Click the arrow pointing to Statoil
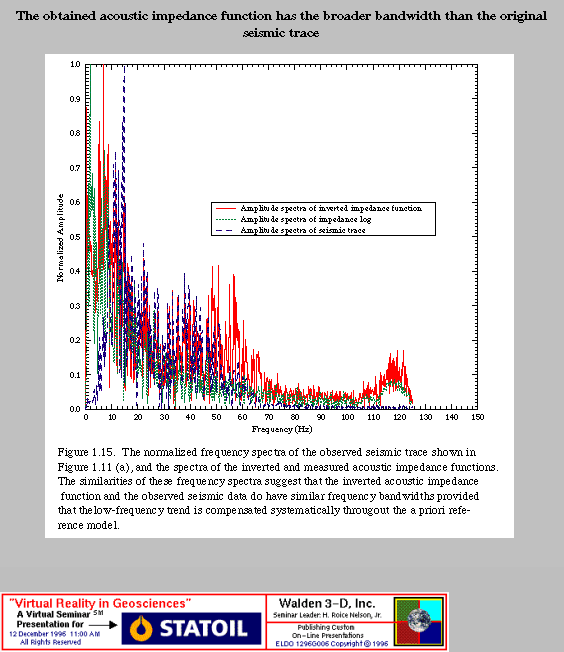 (x=103, y=625)
